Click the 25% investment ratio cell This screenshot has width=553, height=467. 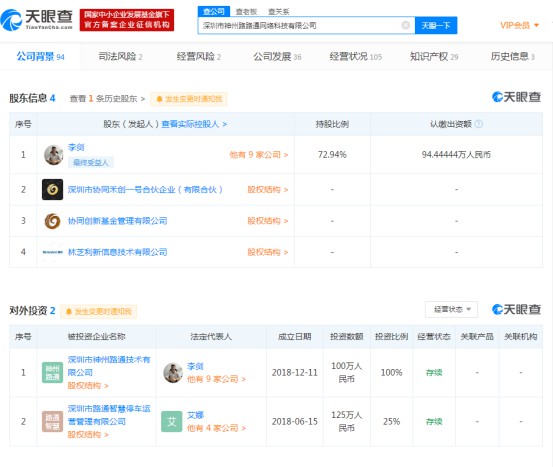pos(391,421)
